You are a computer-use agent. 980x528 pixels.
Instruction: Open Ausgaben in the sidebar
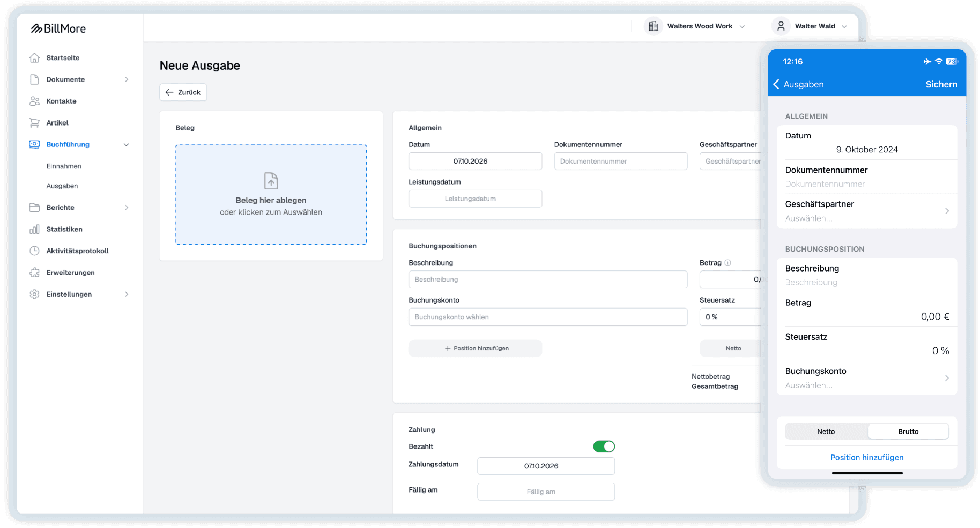62,186
